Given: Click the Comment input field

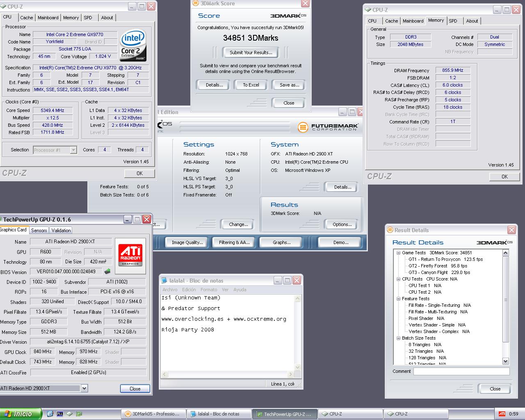Looking at the screenshot, I should pos(461,372).
